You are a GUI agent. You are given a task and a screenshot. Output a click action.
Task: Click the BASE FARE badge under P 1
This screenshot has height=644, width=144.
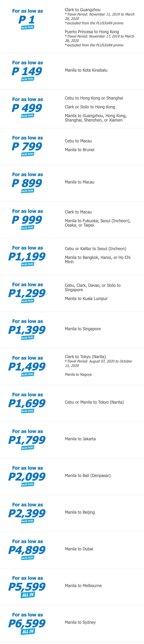[27, 27]
